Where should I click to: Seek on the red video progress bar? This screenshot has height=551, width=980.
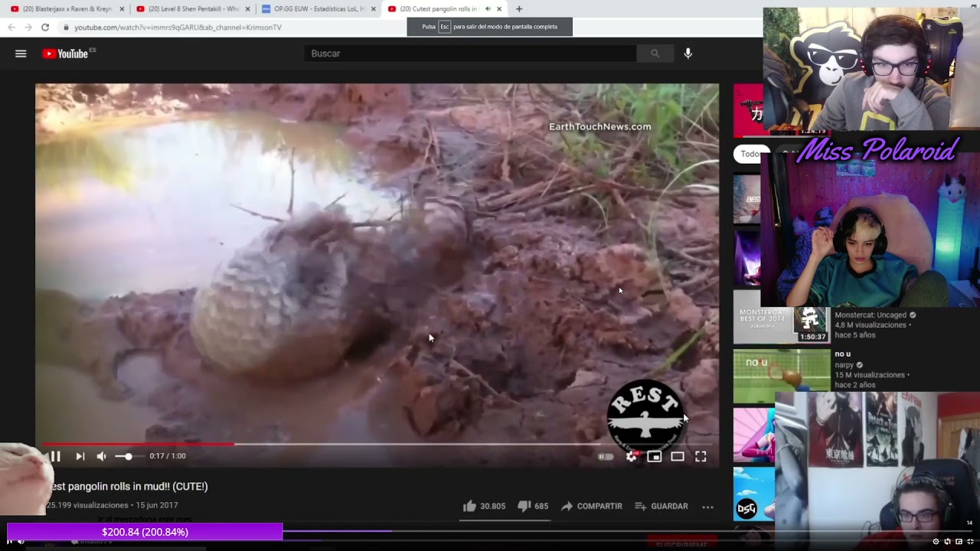138,444
